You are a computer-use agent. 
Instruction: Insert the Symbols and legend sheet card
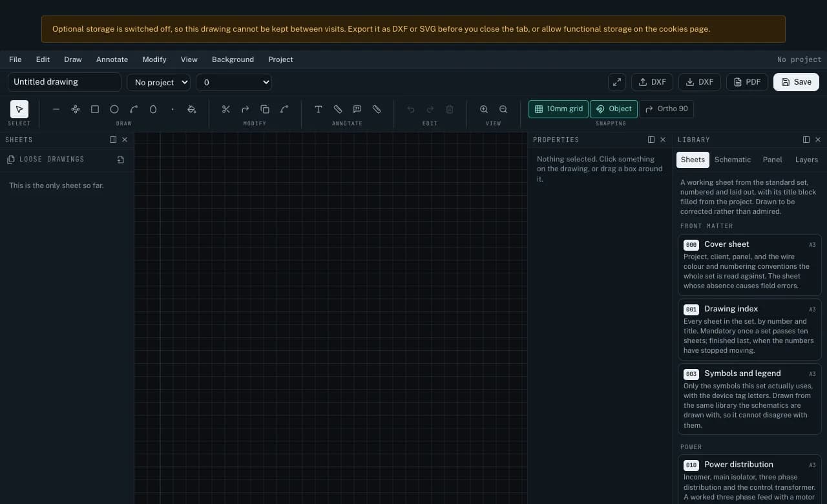pyautogui.click(x=749, y=399)
